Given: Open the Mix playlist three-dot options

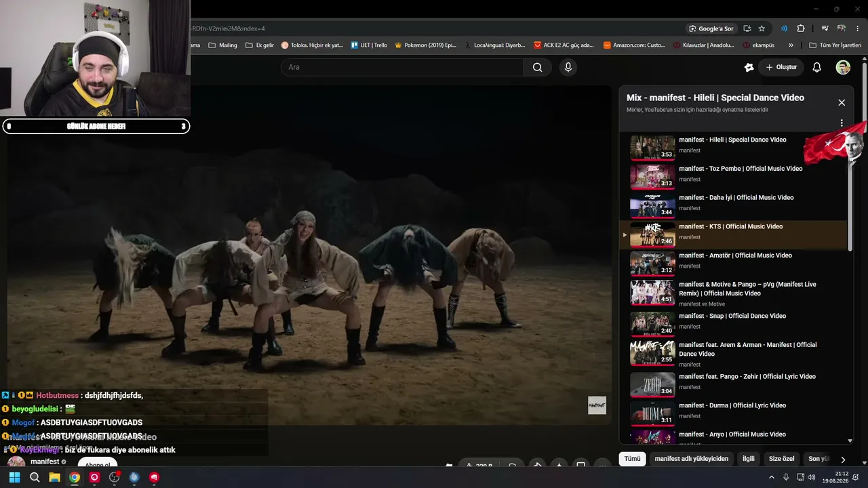Looking at the screenshot, I should click(x=842, y=123).
